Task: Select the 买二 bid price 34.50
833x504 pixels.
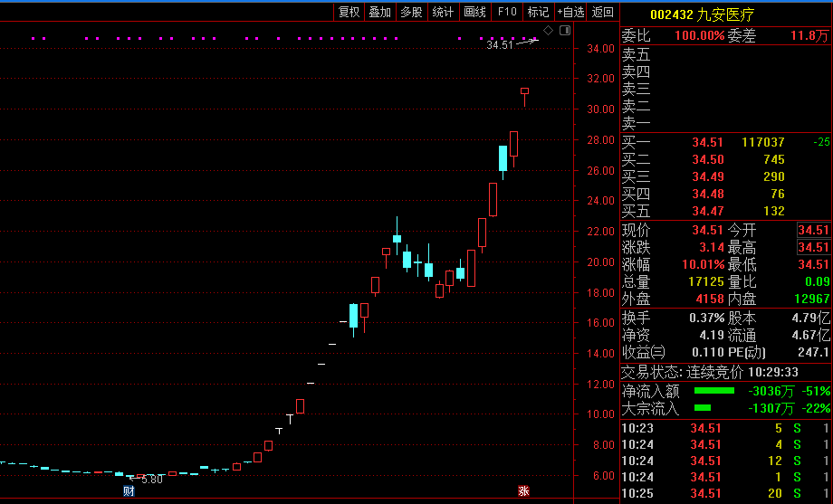Action: (708, 160)
